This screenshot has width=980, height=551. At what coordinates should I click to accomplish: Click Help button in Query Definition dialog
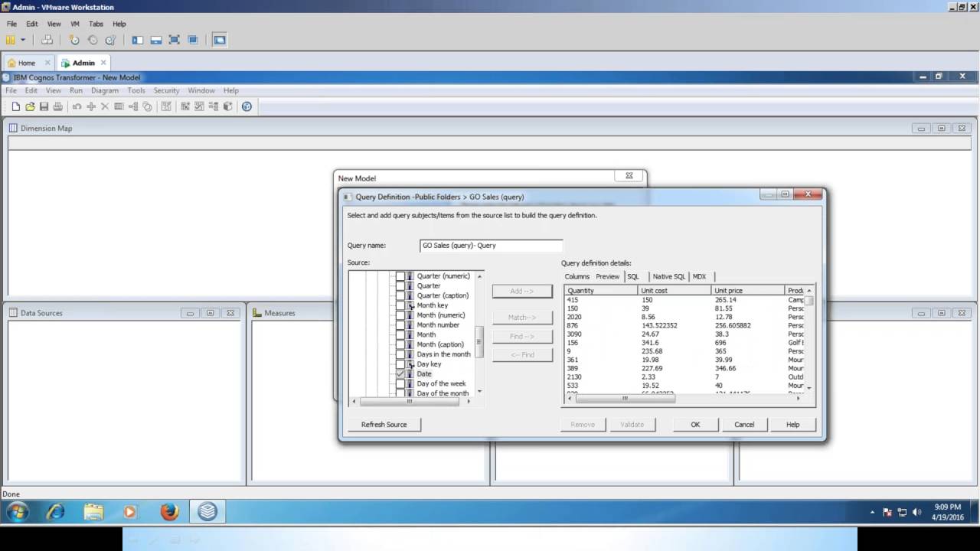[x=793, y=425]
